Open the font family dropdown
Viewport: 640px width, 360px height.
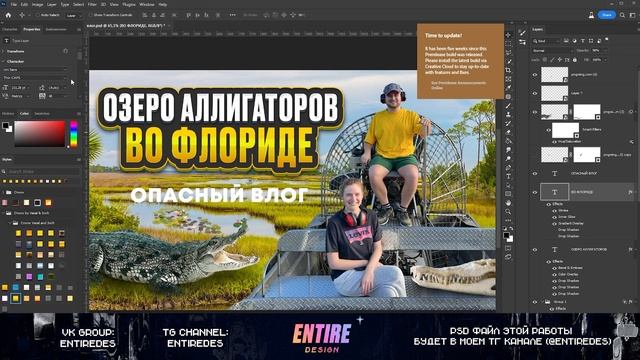[x=35, y=70]
